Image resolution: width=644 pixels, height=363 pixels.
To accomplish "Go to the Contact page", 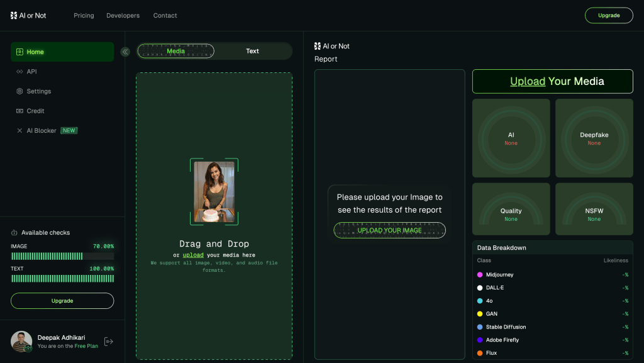I will click(165, 16).
